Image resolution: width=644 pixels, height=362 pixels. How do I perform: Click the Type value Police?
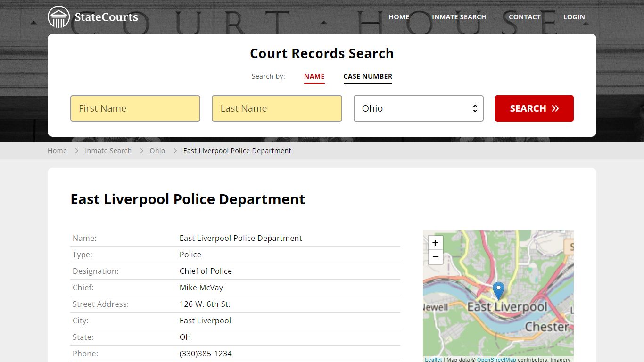(190, 255)
